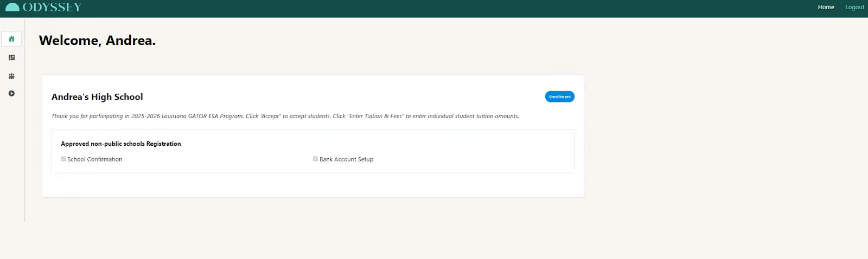Toggle the Bank Account Setup checkbox
Viewport: 868px width, 259px height.
coord(315,159)
